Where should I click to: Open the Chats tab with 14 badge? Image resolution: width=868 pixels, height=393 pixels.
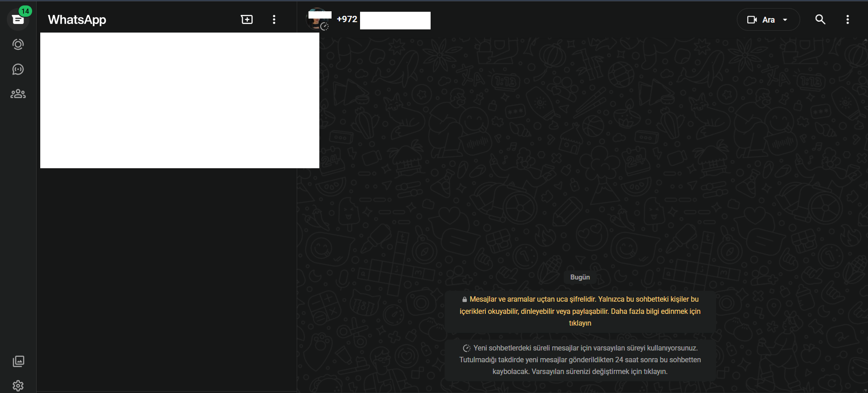coord(18,19)
